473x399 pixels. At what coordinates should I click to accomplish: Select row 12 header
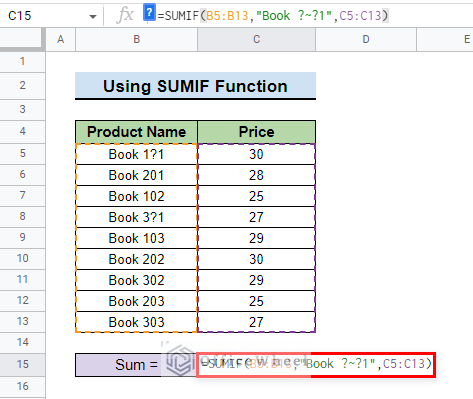click(22, 301)
